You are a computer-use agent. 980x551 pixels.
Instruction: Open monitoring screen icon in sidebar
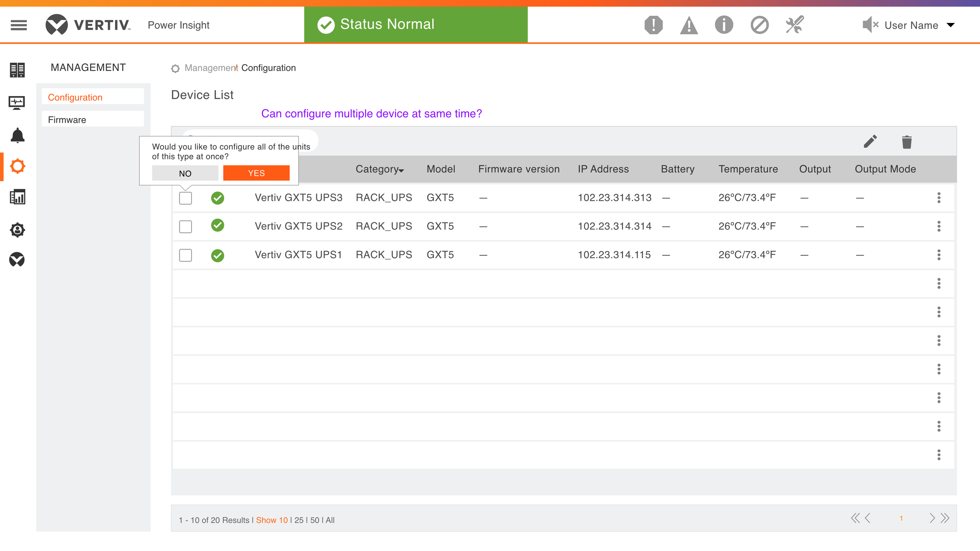[x=17, y=102]
